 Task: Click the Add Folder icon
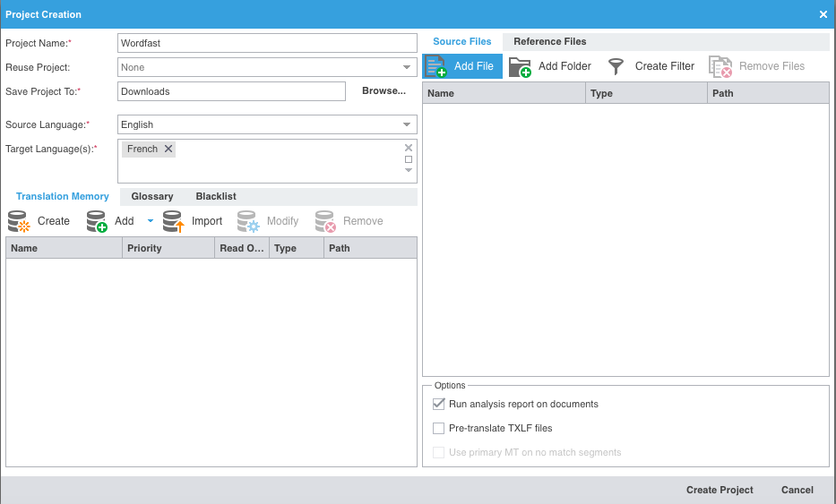click(x=520, y=67)
